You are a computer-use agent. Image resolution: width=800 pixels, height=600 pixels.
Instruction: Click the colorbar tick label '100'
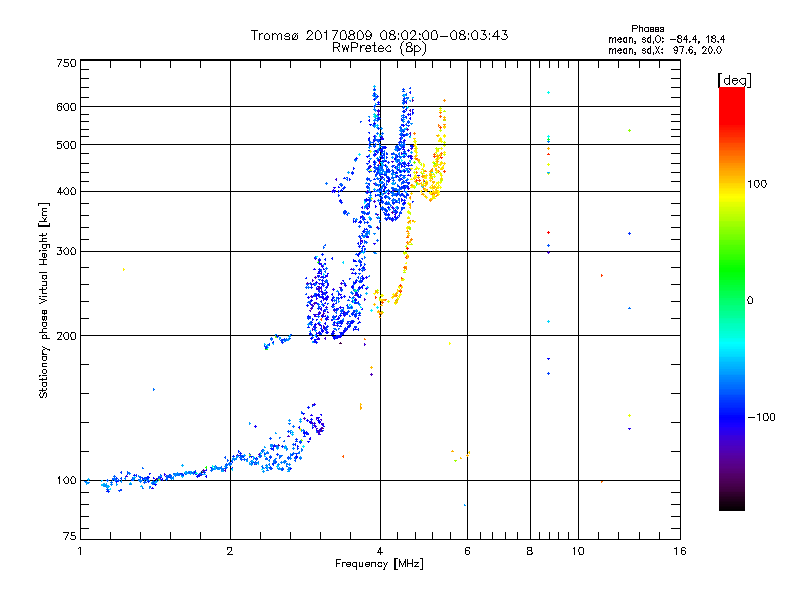click(757, 184)
